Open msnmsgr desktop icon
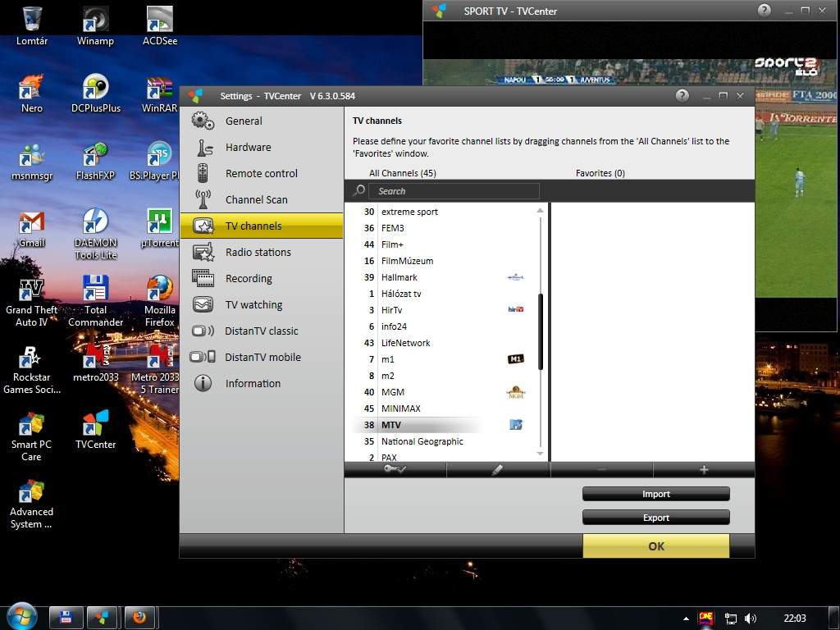This screenshot has height=630, width=840. [32, 161]
